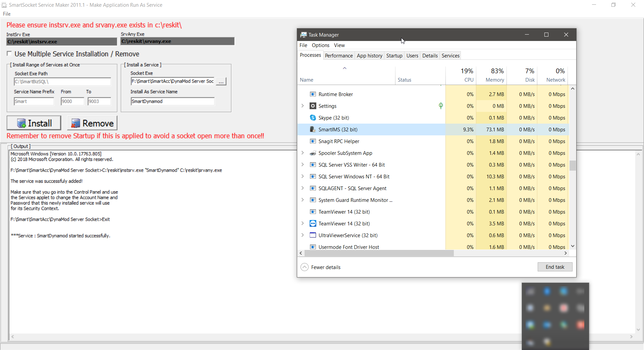The height and width of the screenshot is (350, 644).
Task: Click the SQL Server VSS Writer icon
Action: 313,165
